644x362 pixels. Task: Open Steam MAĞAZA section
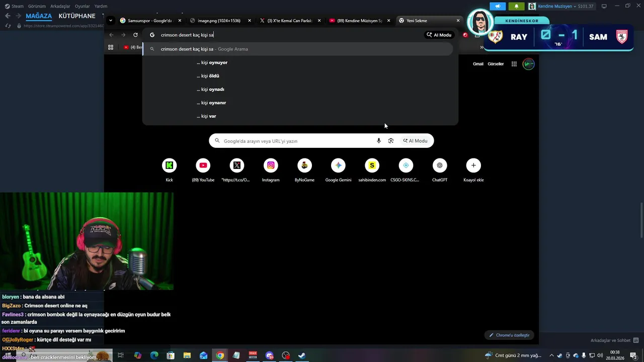coord(39,16)
